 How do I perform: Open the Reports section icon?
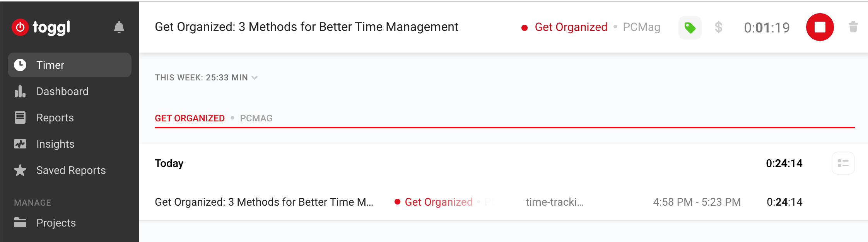coord(20,118)
